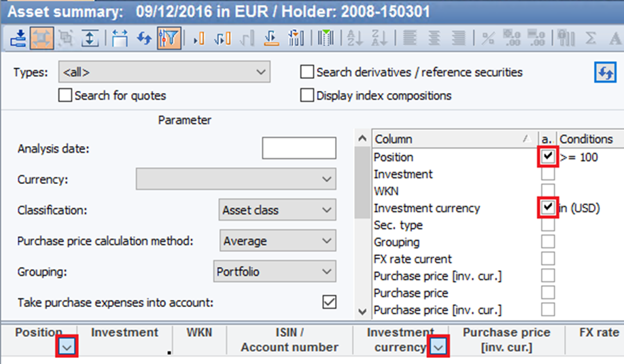624x364 pixels.
Task: Enable Search derivatives / reference securities
Action: (307, 72)
